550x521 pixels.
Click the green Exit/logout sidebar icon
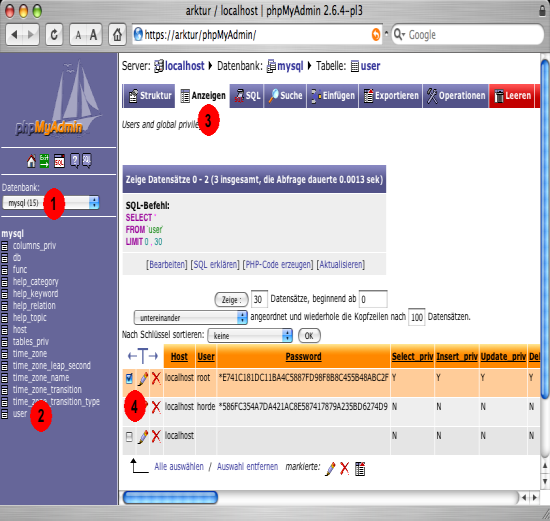pos(44,161)
